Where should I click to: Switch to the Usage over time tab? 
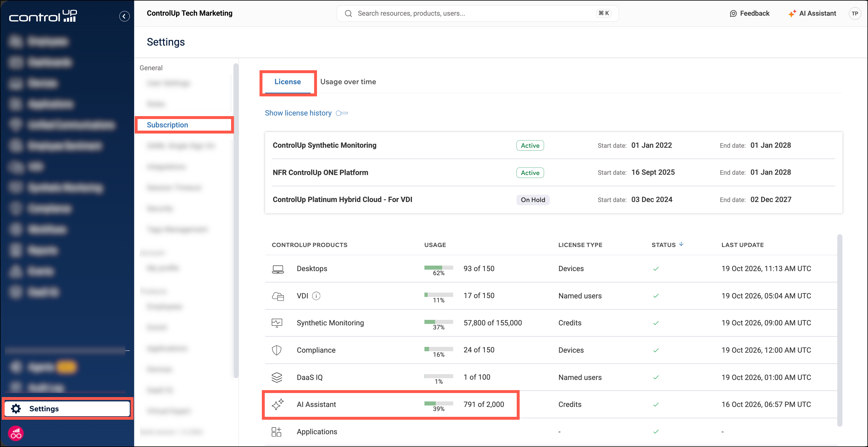click(348, 82)
